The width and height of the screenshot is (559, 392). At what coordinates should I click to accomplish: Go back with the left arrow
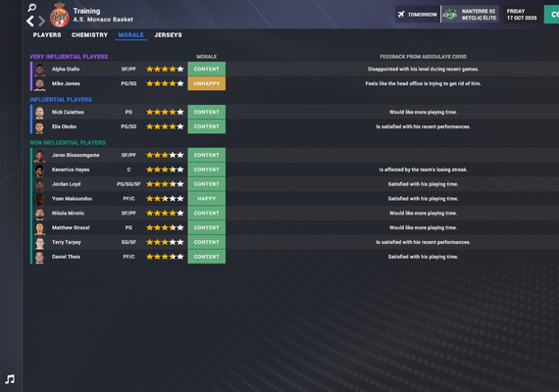30,21
